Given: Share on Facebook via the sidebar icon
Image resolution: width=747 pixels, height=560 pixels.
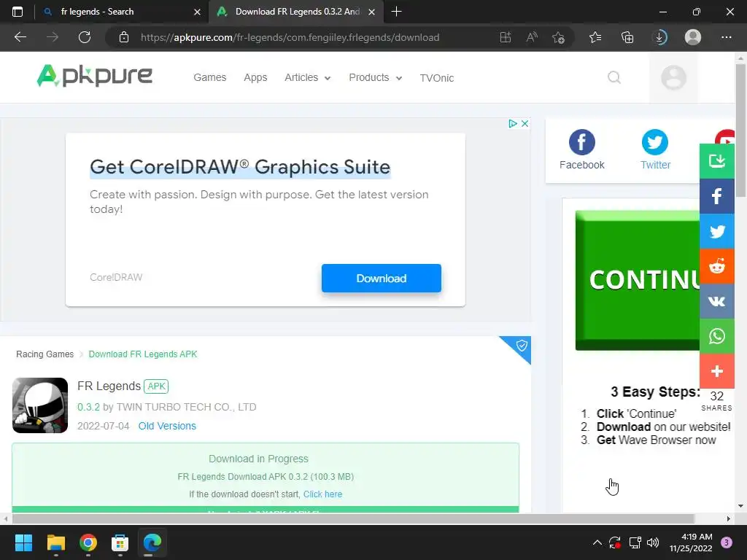Looking at the screenshot, I should coord(716,196).
